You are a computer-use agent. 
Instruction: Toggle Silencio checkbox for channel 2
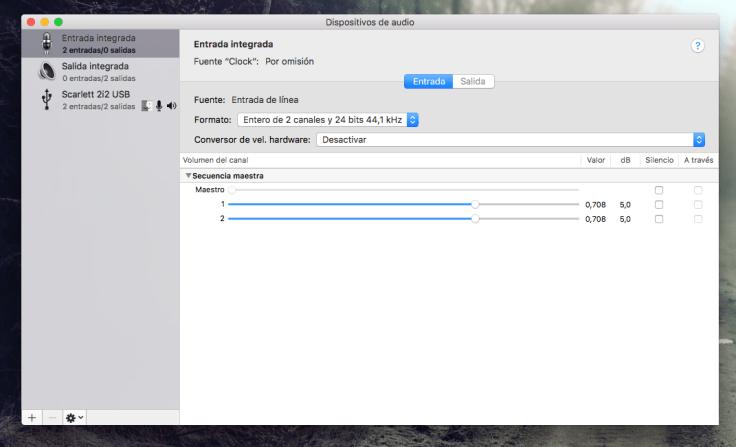658,219
